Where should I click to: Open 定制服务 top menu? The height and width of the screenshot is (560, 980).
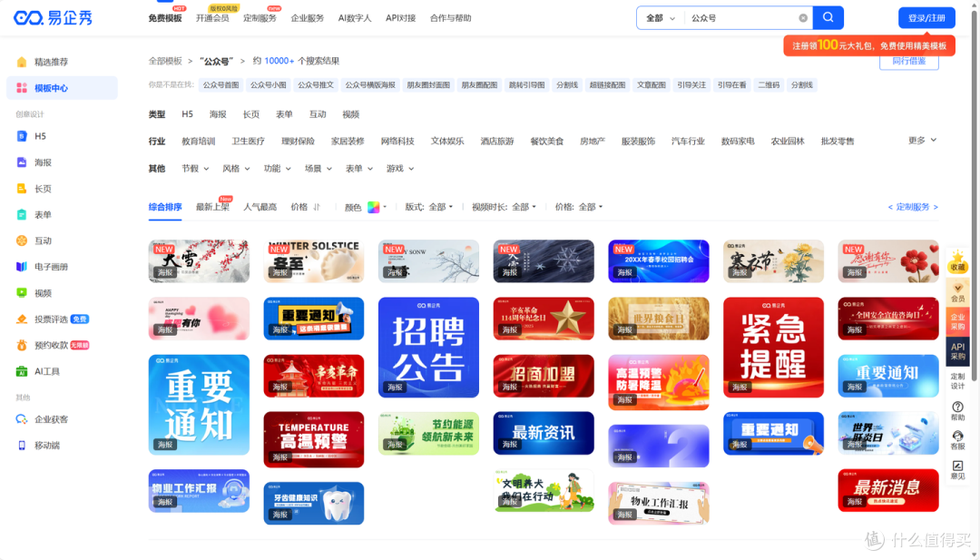pyautogui.click(x=260, y=18)
